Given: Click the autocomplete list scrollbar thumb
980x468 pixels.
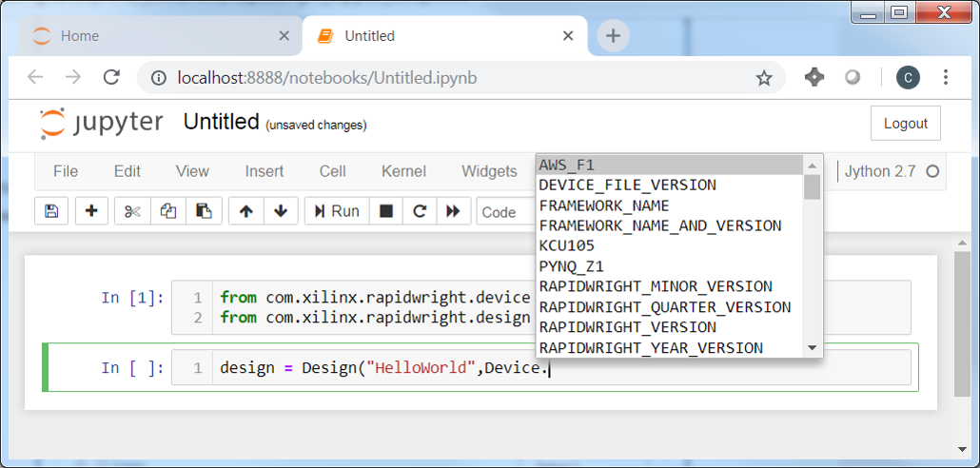Looking at the screenshot, I should [x=812, y=186].
